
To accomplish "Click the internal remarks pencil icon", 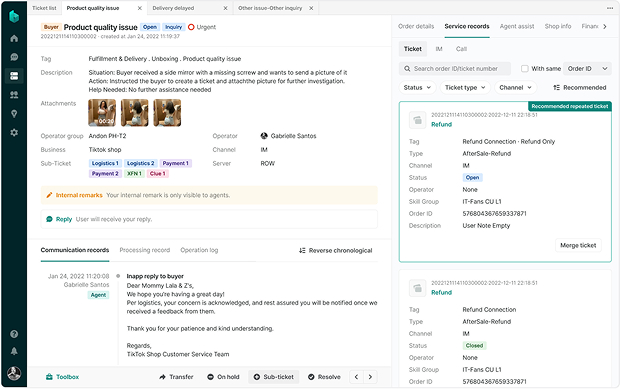I will (x=49, y=195).
